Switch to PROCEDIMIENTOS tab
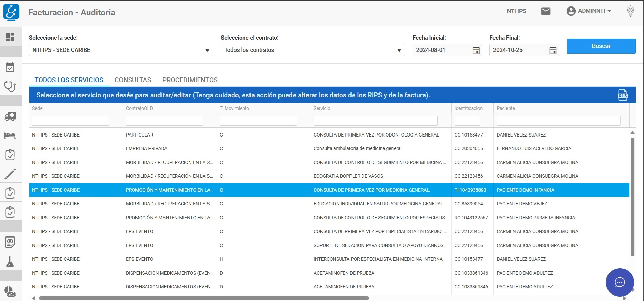 pos(190,80)
